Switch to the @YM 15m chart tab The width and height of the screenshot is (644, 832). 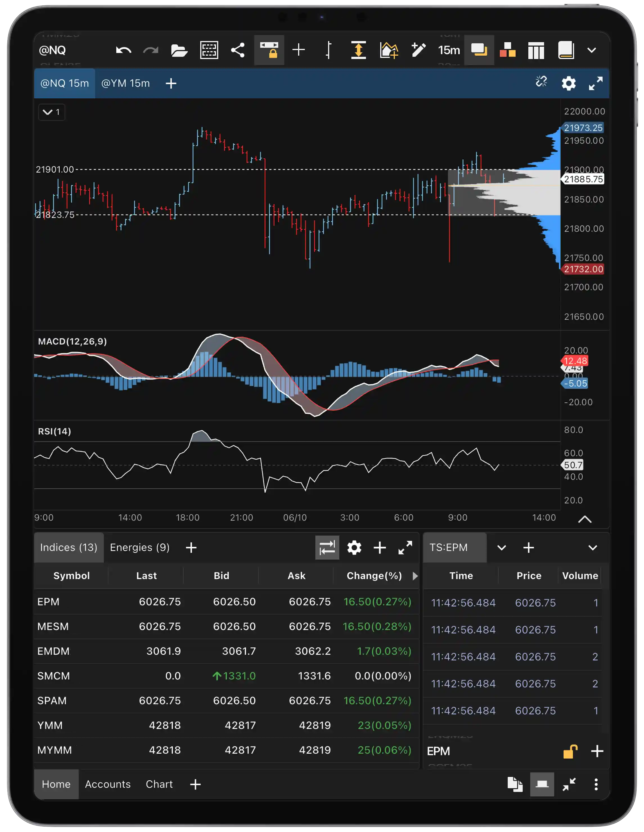click(x=125, y=83)
